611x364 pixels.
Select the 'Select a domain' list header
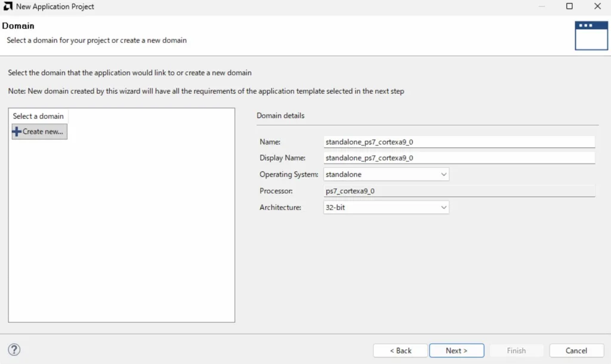pos(38,116)
